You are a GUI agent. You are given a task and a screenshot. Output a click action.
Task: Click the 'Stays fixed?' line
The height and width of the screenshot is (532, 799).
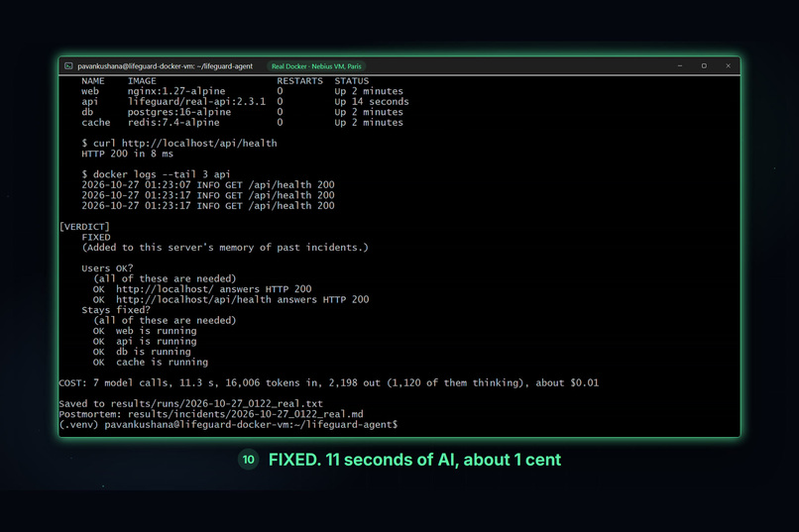coord(116,310)
